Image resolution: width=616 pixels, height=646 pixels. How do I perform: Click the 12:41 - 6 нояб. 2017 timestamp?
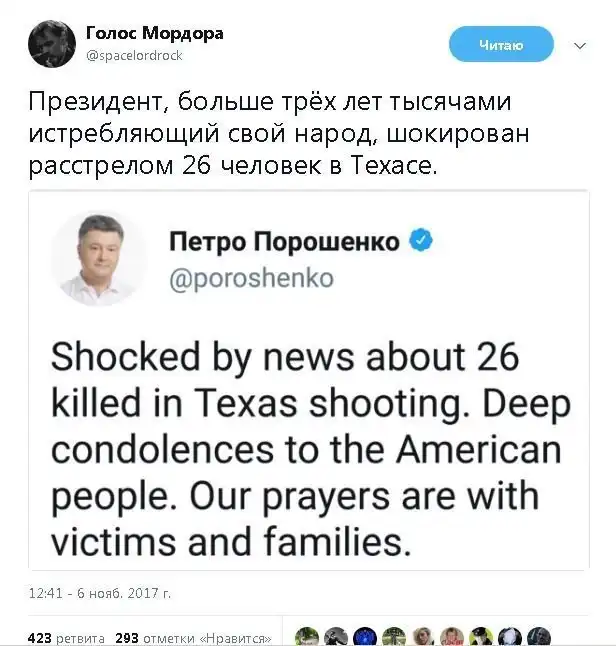100,593
